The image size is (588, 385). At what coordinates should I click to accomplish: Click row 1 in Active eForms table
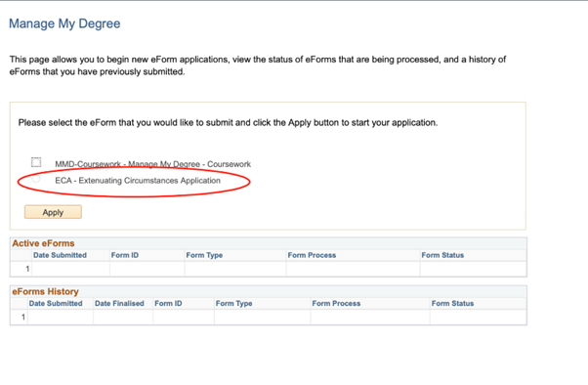(x=269, y=269)
